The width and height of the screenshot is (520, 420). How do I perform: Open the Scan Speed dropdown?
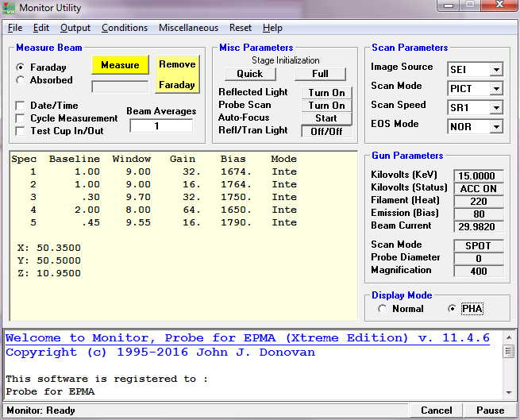(x=496, y=108)
